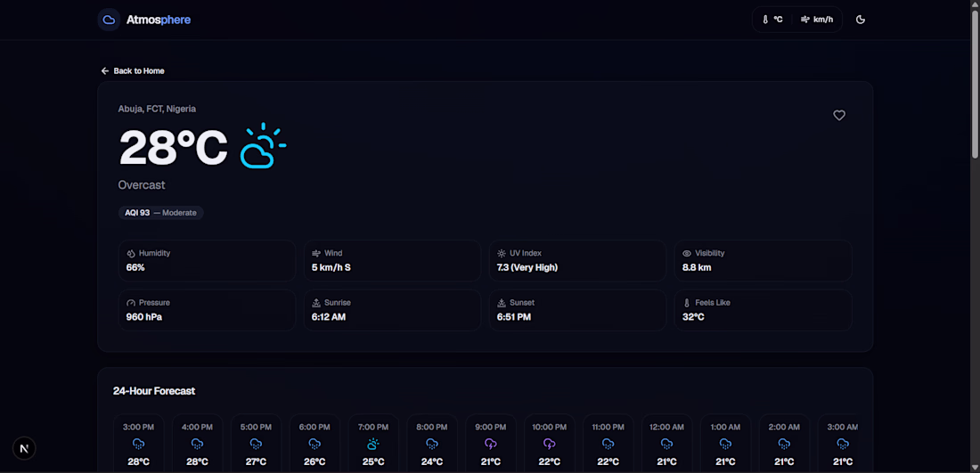Click the 28°C current temperature

[x=173, y=148]
